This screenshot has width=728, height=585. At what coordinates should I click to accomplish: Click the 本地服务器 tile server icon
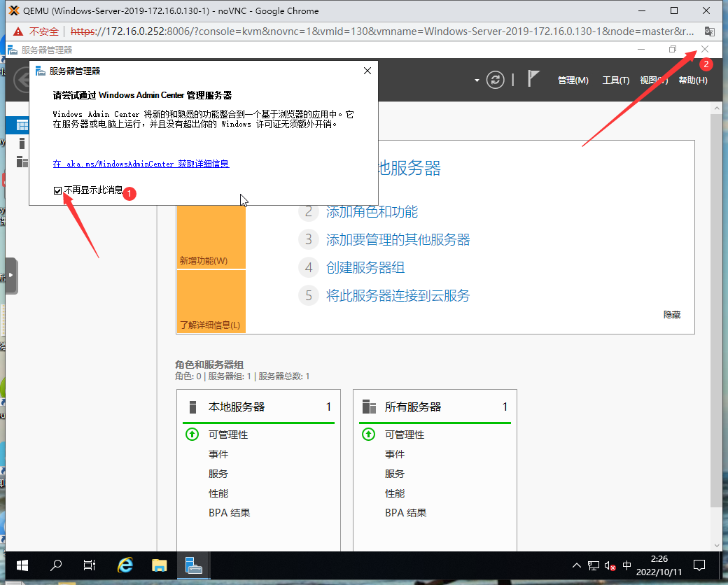(x=192, y=407)
